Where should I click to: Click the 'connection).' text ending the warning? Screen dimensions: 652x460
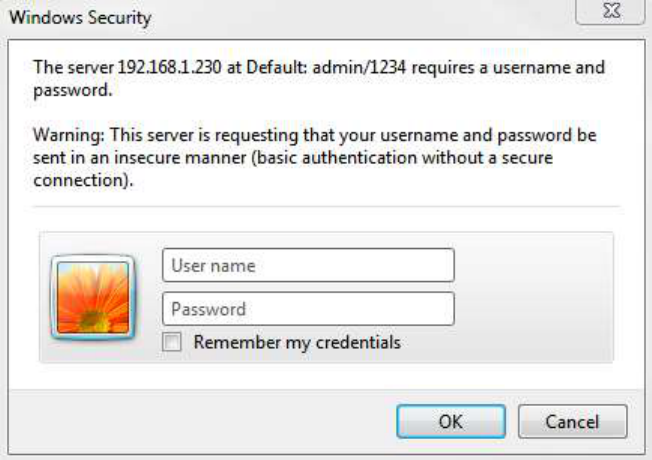pos(83,181)
